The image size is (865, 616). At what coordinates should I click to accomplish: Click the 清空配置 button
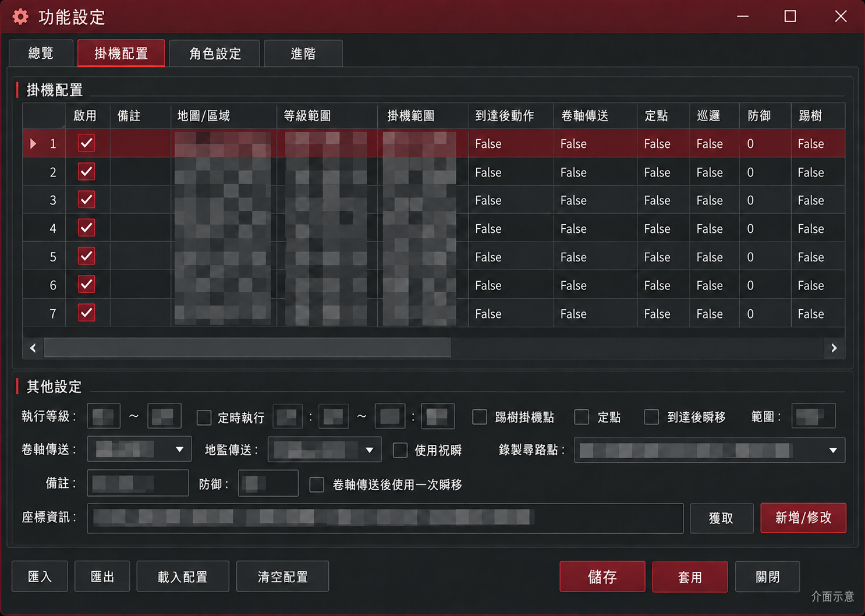283,576
